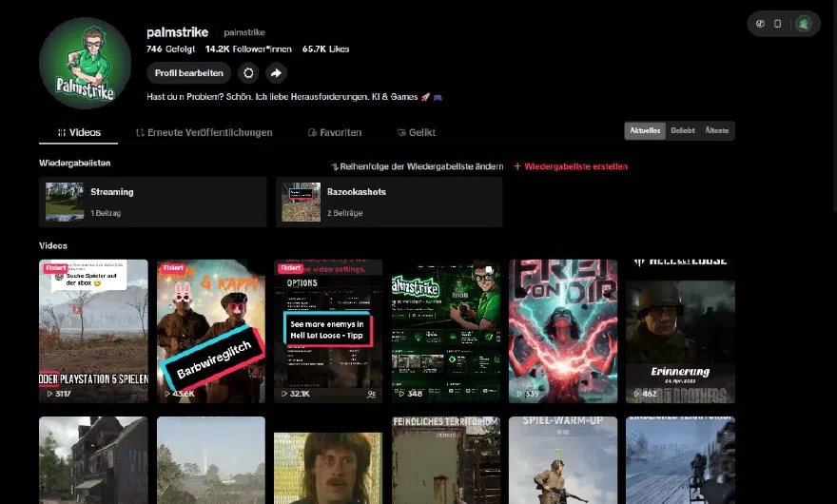Click the palmstrike username heading
The height and width of the screenshot is (504, 837).
(x=177, y=32)
